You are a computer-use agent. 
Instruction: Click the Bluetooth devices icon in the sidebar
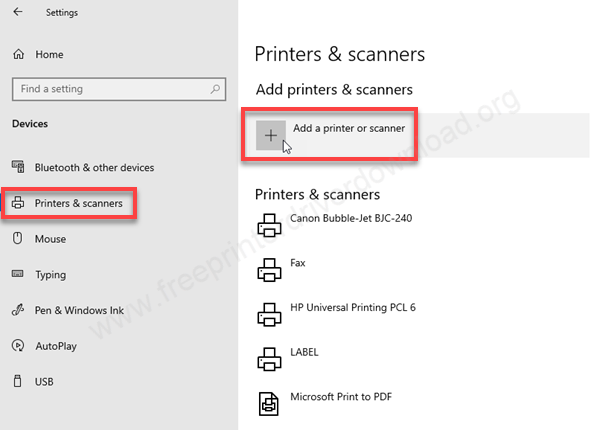click(17, 167)
